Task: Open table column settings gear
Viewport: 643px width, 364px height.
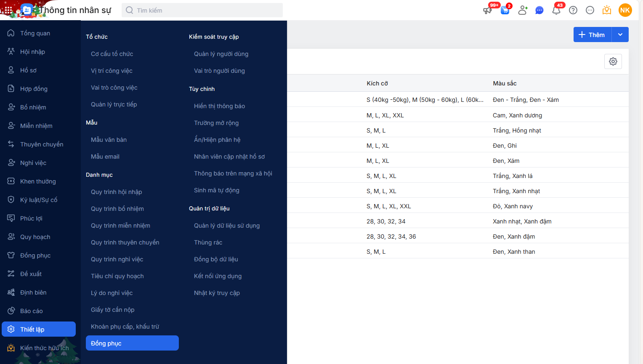Action: (613, 61)
